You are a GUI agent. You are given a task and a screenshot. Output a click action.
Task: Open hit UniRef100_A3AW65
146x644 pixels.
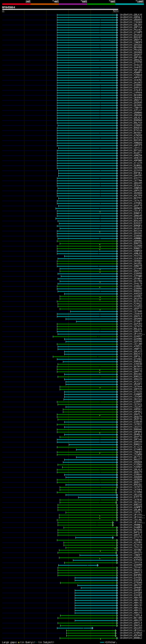click(x=131, y=394)
